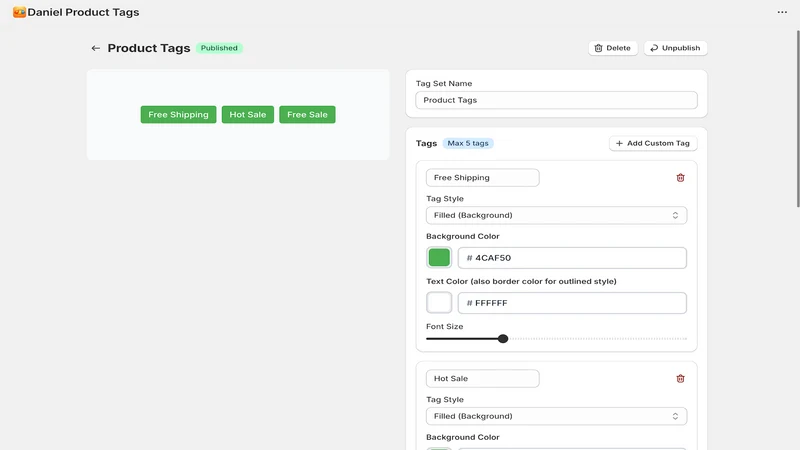Screen dimensions: 800x450
Task: Click the Delete button at top
Action: [613, 48]
